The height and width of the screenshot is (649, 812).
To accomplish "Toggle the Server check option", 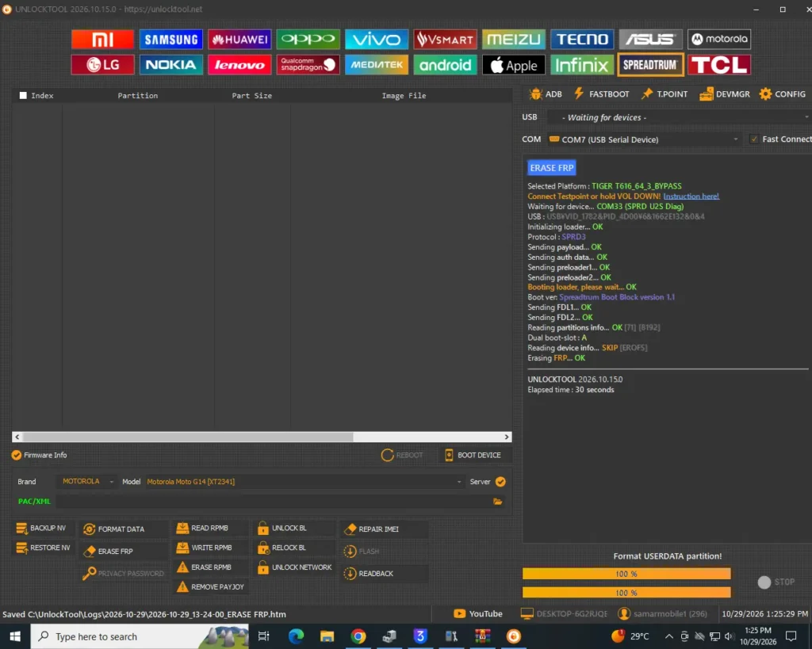I will coord(500,482).
